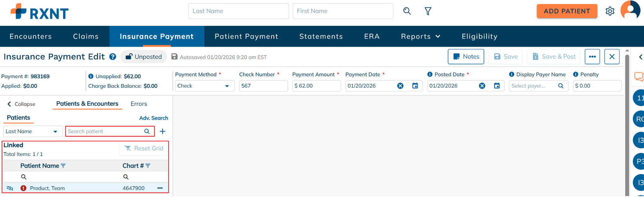Switch to the Errors tab
The width and height of the screenshot is (644, 197).
tap(139, 104)
